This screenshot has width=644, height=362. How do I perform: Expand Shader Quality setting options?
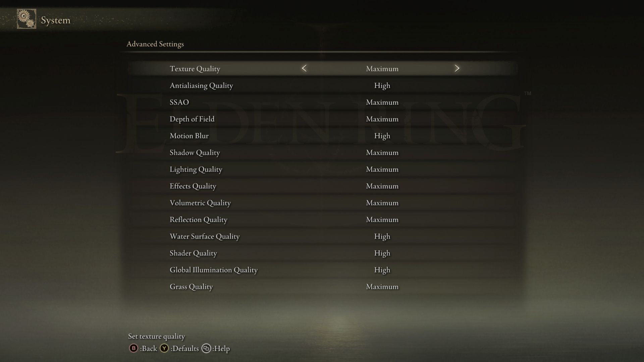457,253
